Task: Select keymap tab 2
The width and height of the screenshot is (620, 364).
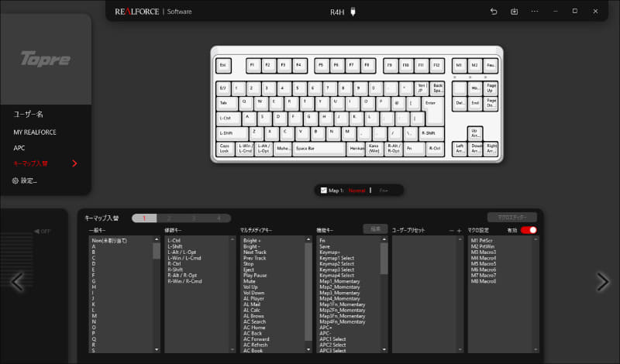Action: tap(169, 218)
